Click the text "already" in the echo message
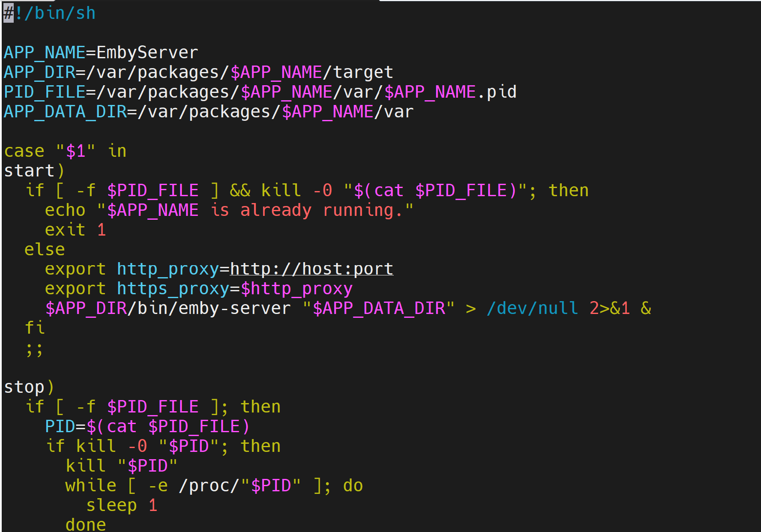Image resolution: width=761 pixels, height=532 pixels. (276, 210)
